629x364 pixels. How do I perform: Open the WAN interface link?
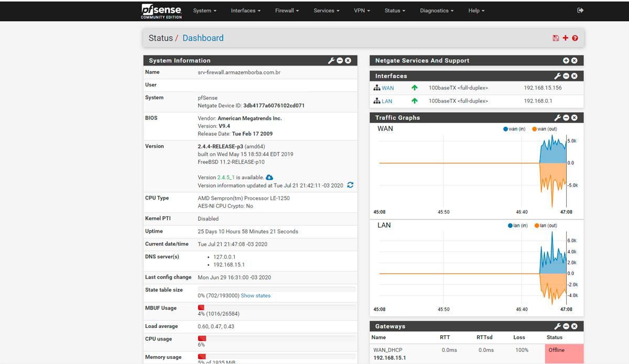click(388, 88)
